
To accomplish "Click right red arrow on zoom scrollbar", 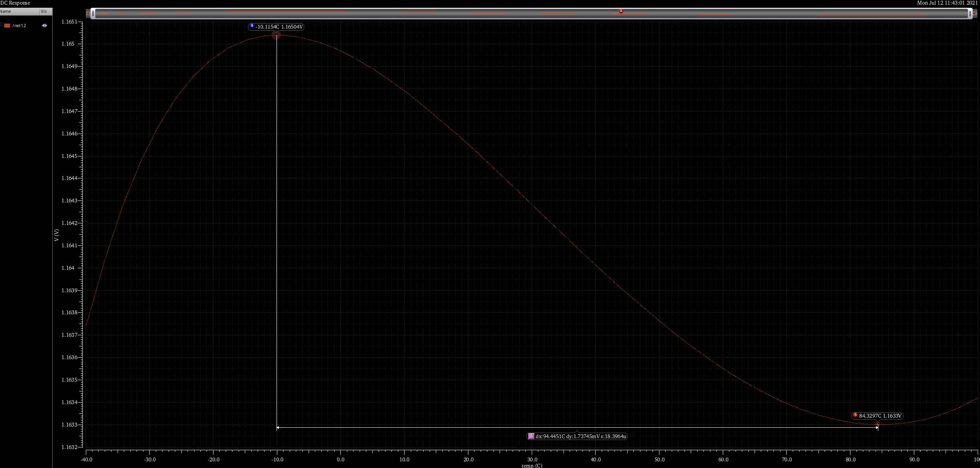I will tap(975, 14).
